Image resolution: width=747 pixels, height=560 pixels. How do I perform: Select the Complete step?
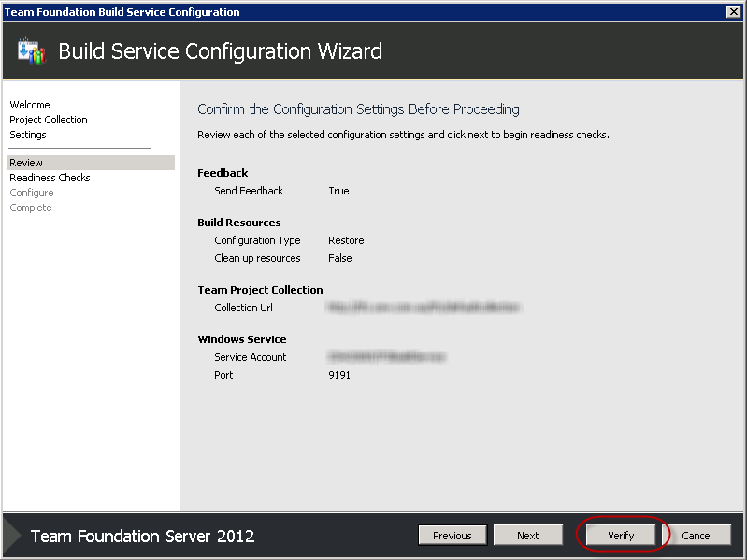coord(31,208)
